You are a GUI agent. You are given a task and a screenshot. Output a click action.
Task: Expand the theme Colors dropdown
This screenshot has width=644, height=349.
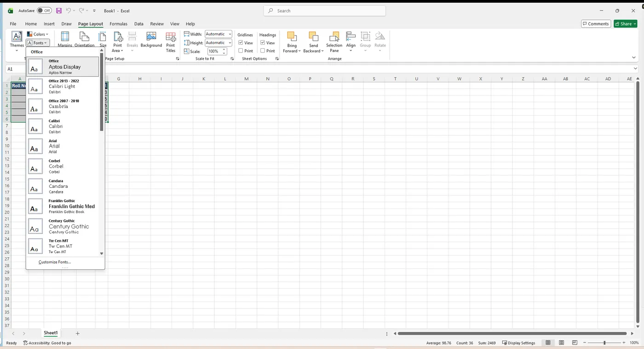pos(38,34)
